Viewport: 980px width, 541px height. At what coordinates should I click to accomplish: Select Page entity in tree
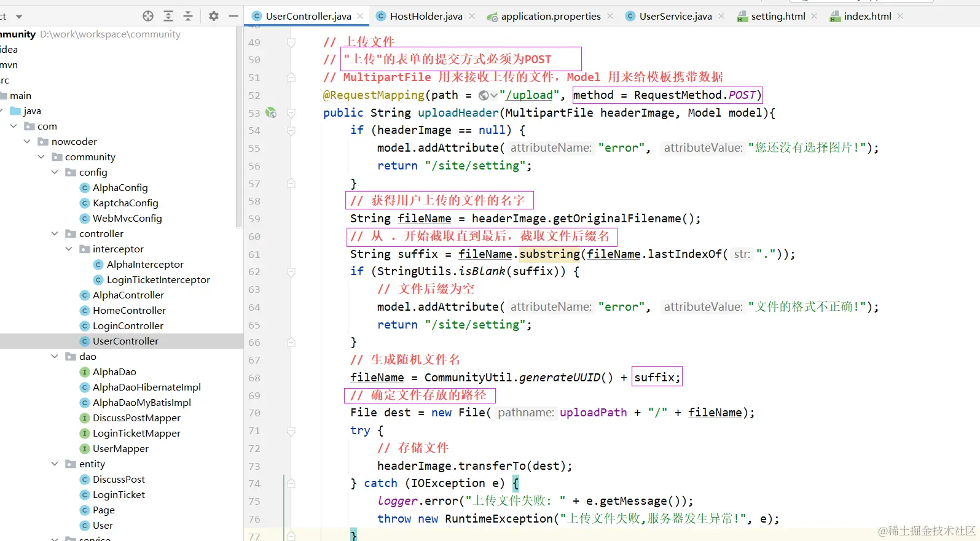click(103, 510)
